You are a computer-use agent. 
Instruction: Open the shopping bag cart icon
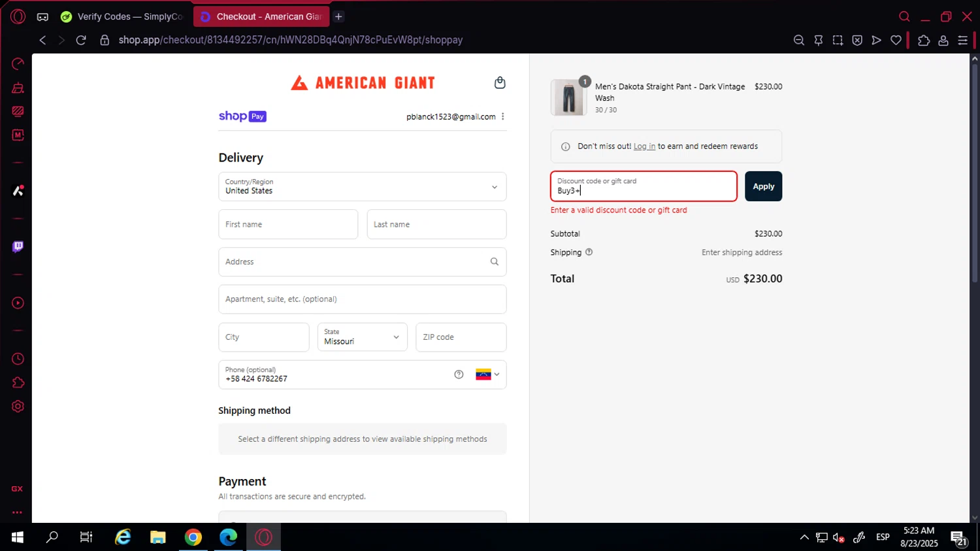pyautogui.click(x=500, y=82)
